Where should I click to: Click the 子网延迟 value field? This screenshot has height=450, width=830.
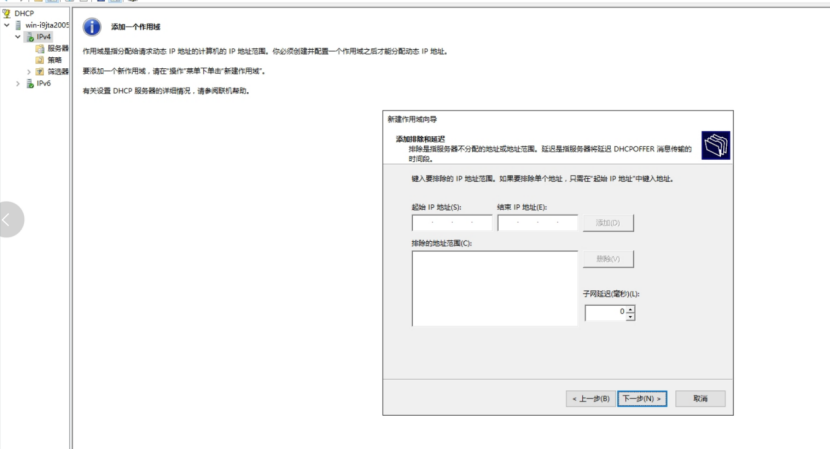tap(605, 312)
